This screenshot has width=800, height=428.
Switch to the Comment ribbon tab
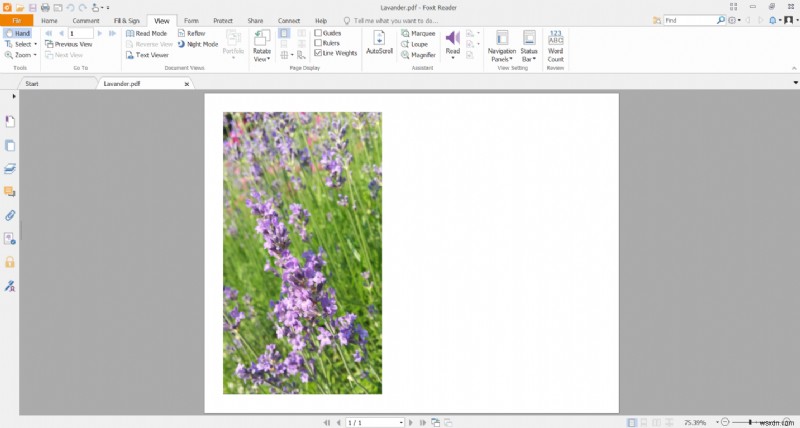click(86, 21)
